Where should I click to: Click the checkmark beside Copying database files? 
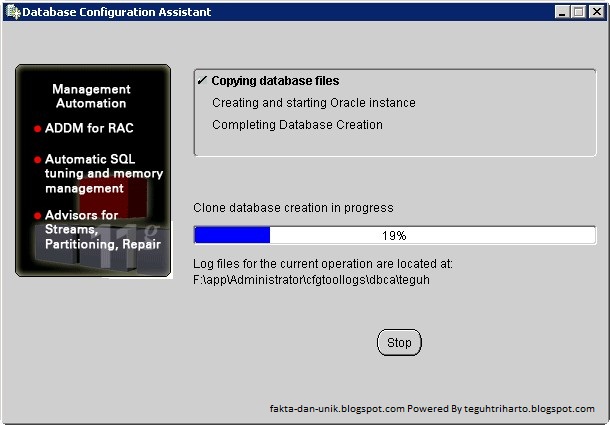202,81
